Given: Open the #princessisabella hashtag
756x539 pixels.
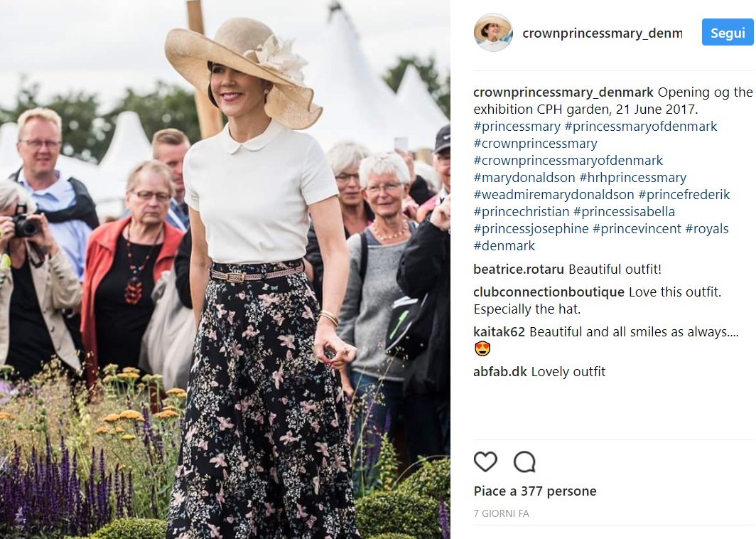Looking at the screenshot, I should click(x=624, y=212).
